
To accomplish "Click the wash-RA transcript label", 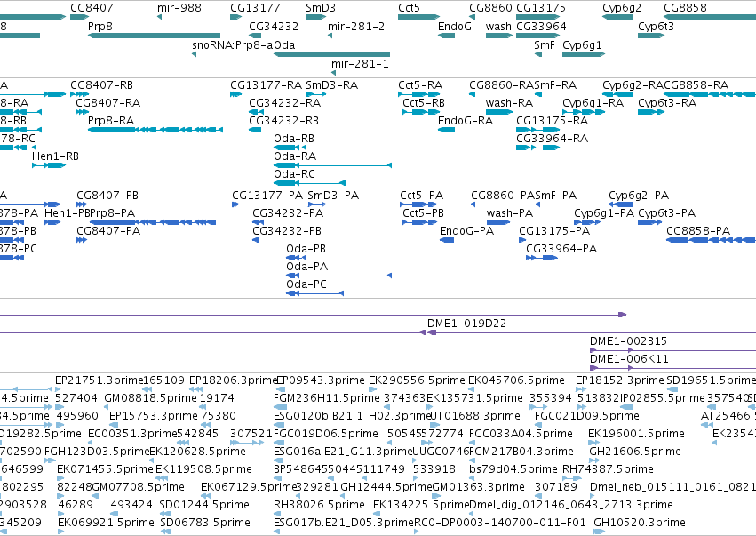I will coord(509,103).
